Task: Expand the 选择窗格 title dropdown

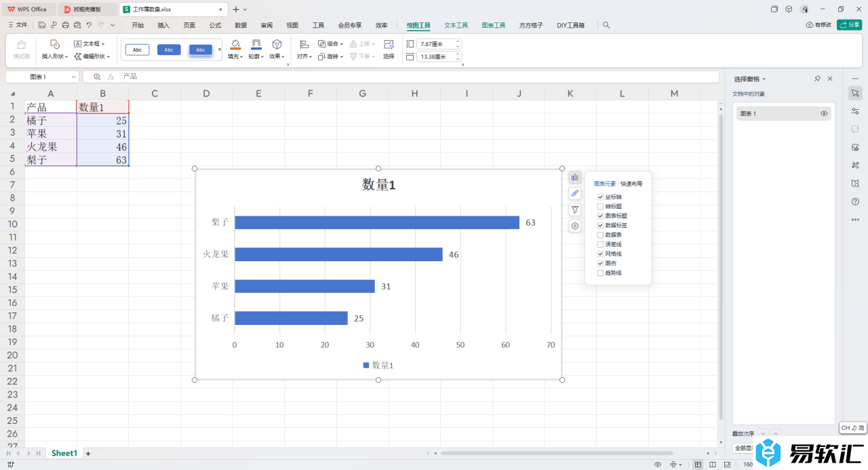Action: [764, 79]
